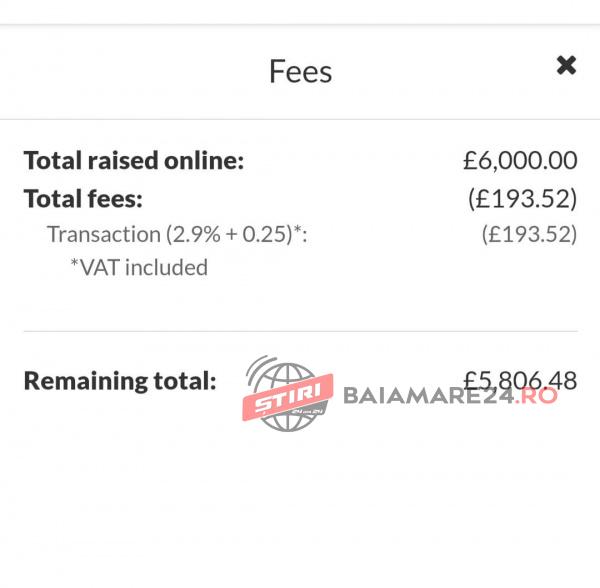
Task: Close the Fees dialog with the X
Action: pos(566,66)
